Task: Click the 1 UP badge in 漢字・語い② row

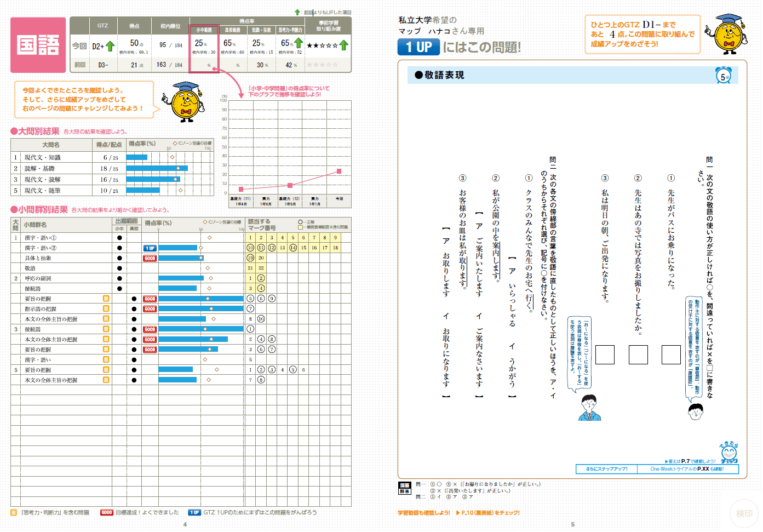Action: coord(150,248)
